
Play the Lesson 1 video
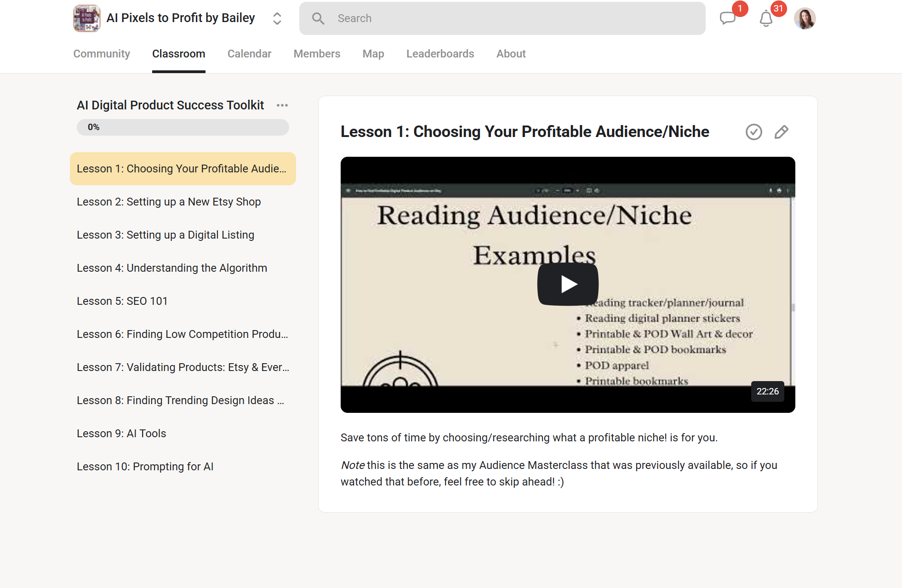567,284
